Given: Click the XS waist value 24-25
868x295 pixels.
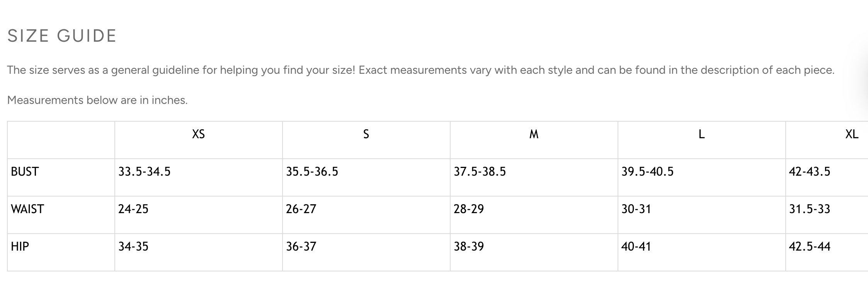Looking at the screenshot, I should (133, 209).
